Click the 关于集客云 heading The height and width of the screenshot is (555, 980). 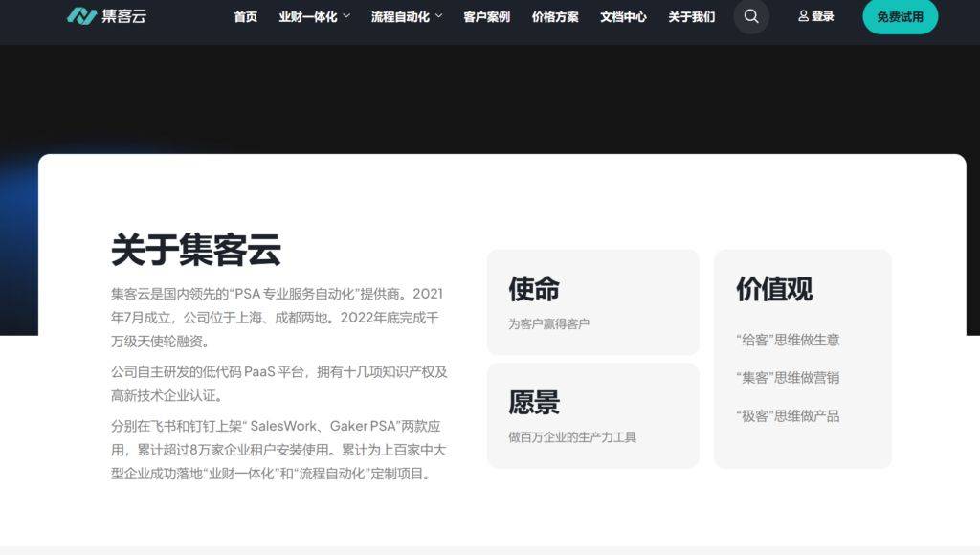point(195,249)
